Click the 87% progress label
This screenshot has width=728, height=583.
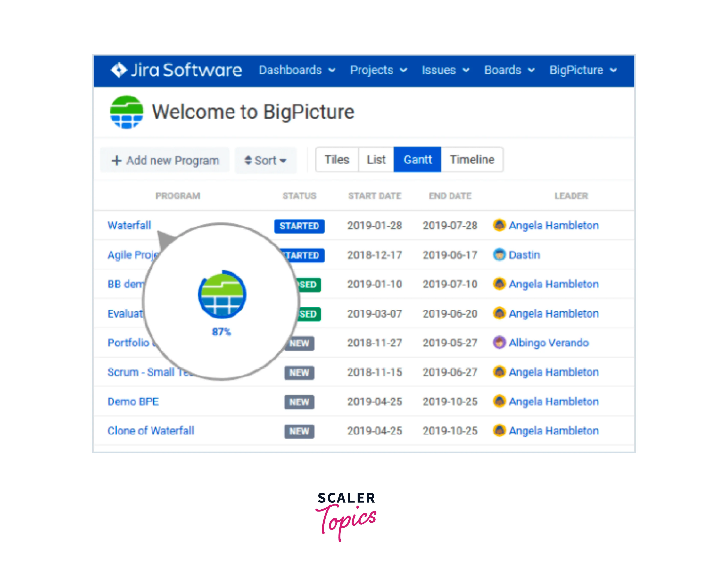[222, 332]
